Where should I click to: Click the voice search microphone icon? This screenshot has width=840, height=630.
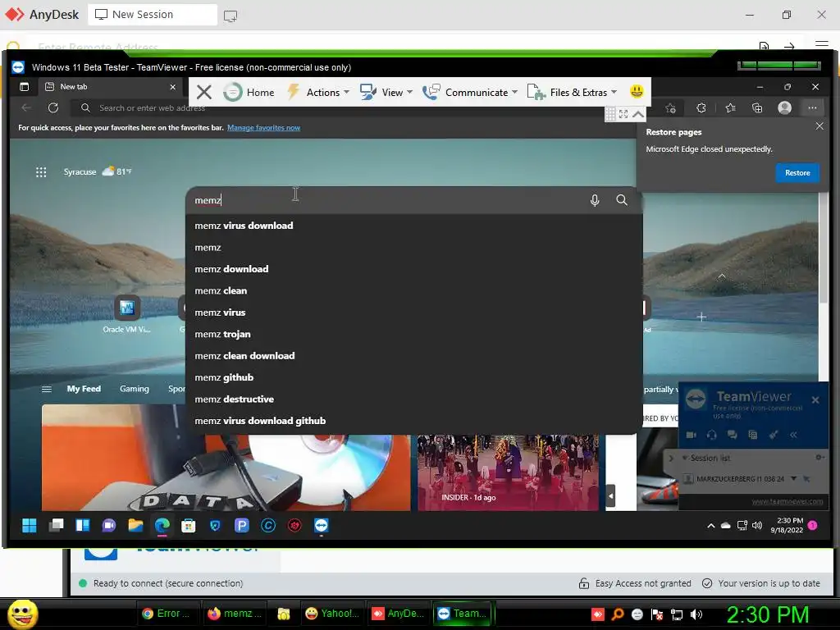[595, 200]
